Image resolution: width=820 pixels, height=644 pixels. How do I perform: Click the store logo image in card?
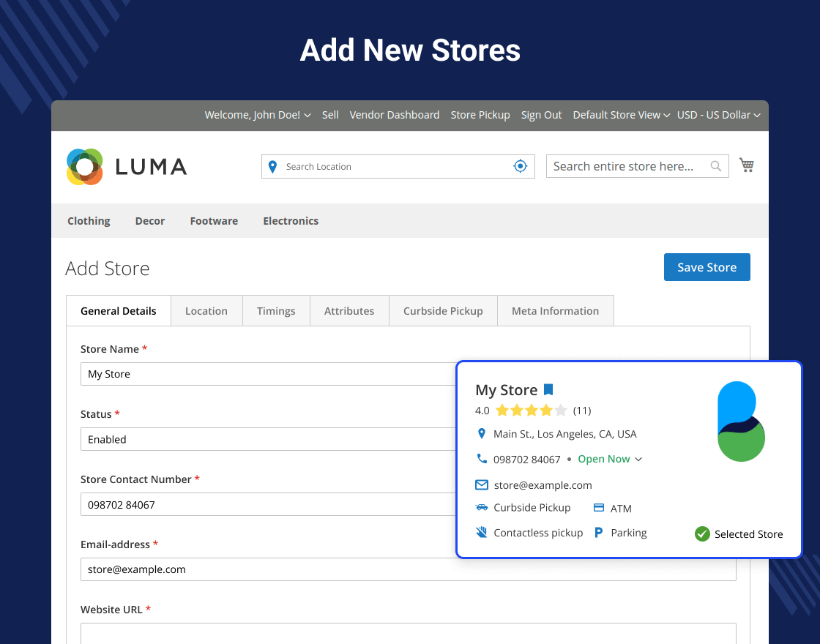[741, 422]
